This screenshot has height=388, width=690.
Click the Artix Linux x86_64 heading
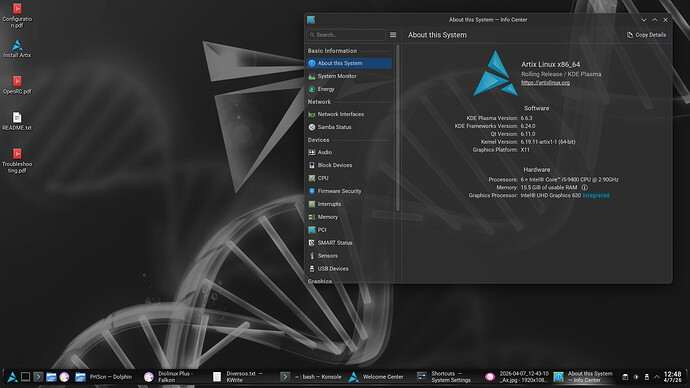pyautogui.click(x=551, y=65)
